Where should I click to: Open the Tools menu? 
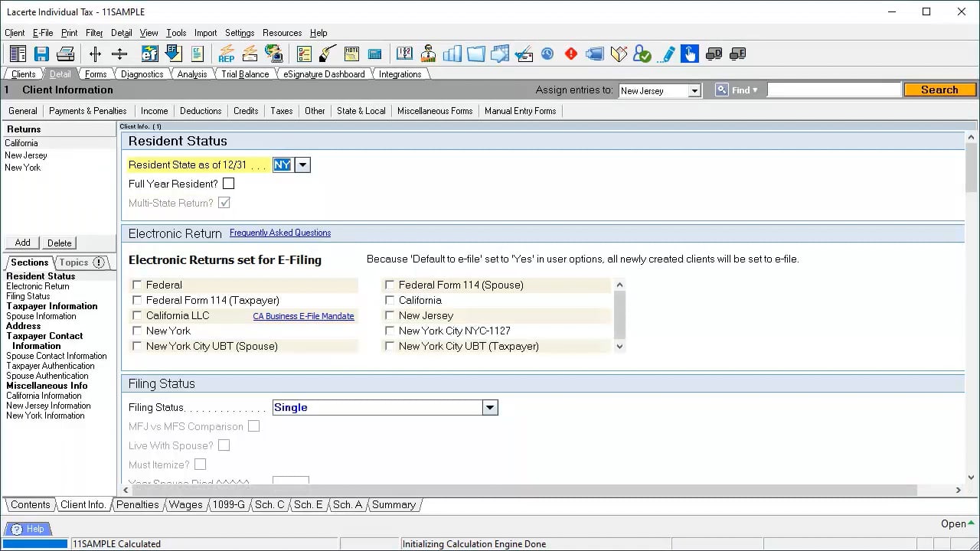click(x=176, y=33)
